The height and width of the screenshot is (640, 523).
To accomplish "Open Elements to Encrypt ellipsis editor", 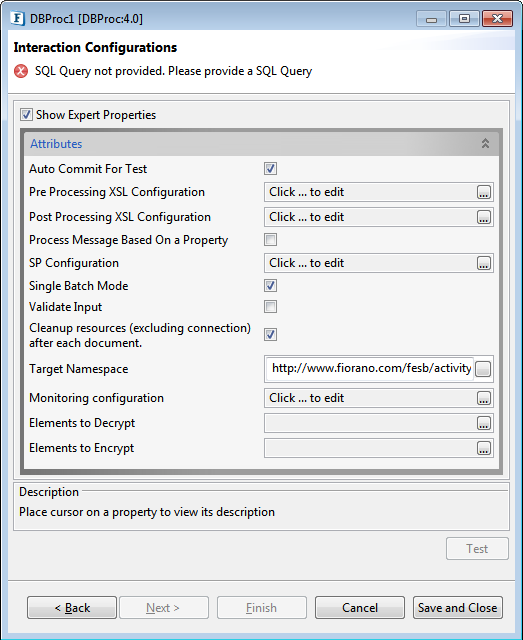I will click(483, 448).
